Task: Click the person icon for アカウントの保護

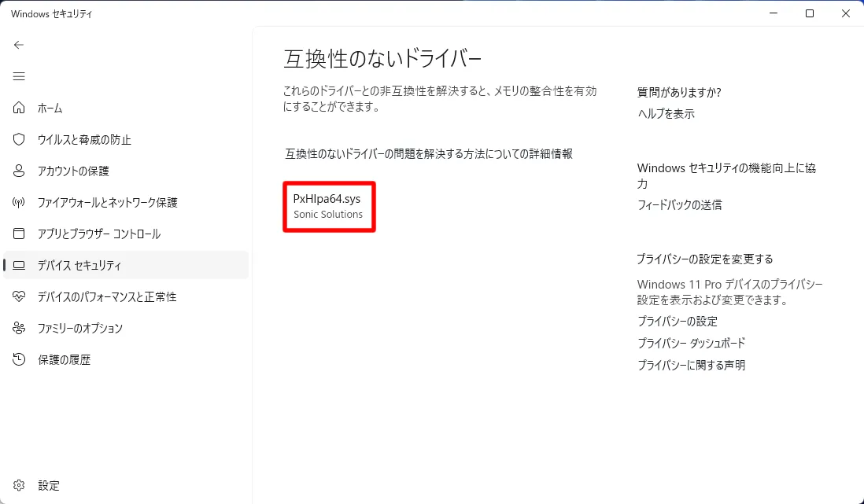Action: [x=20, y=171]
